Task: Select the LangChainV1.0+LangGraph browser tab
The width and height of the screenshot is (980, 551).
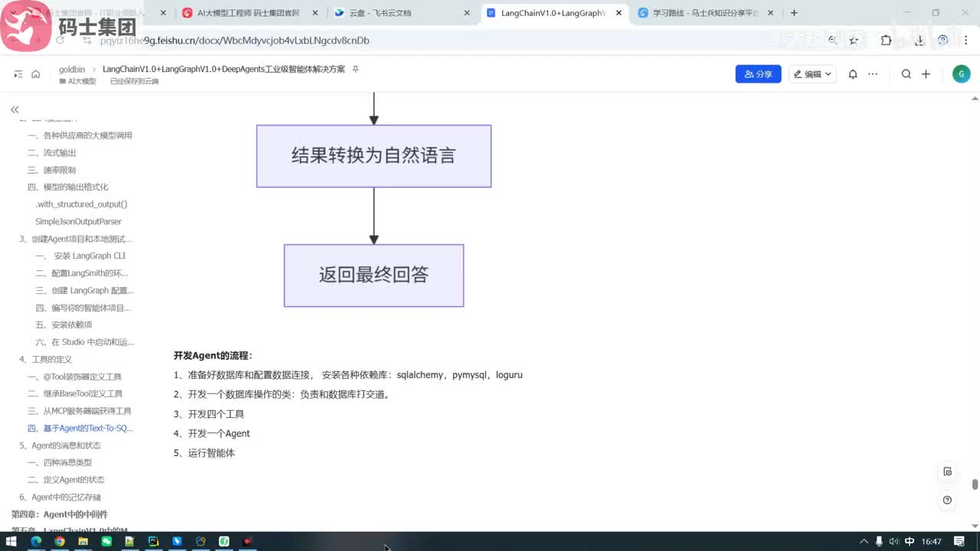Action: coord(553,13)
